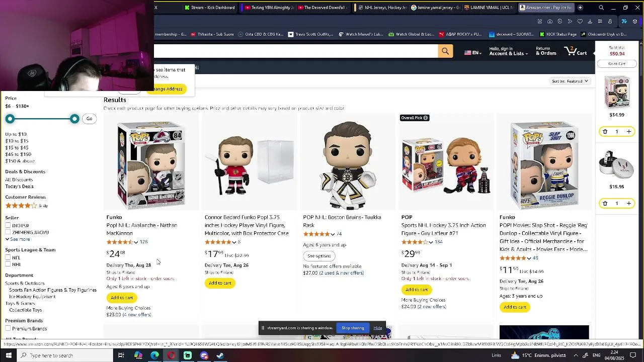Check the Premium Brands checkbox
Image resolution: width=644 pixels, height=362 pixels.
(x=8, y=329)
